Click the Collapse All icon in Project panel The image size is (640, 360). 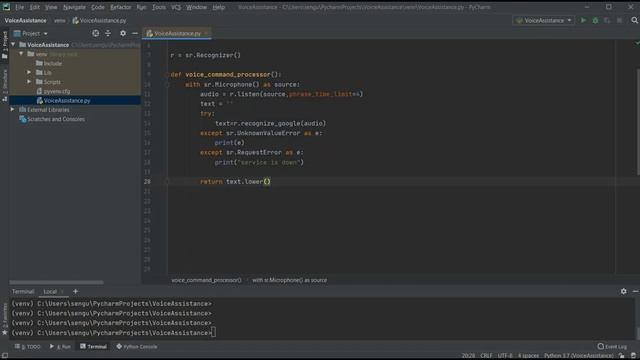[108, 33]
